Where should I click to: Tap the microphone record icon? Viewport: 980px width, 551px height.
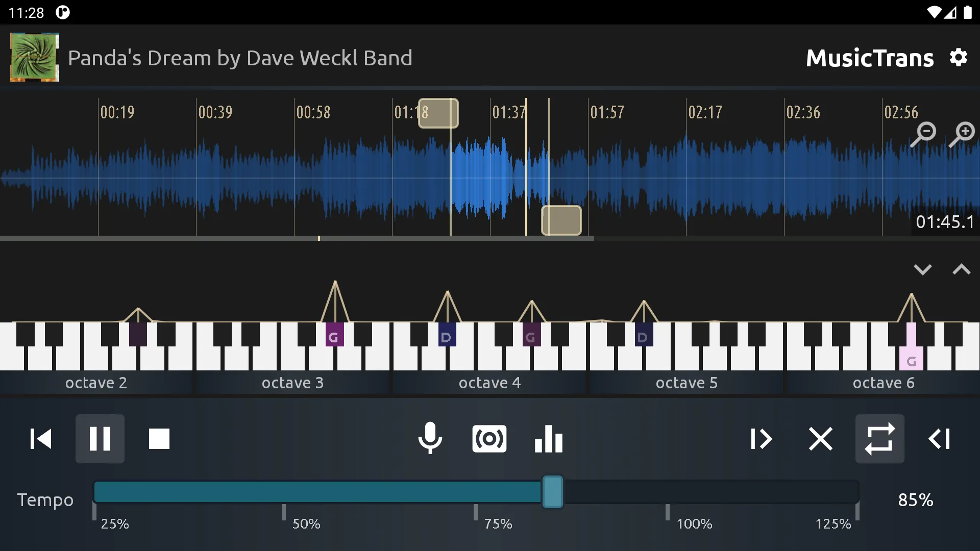(x=430, y=438)
